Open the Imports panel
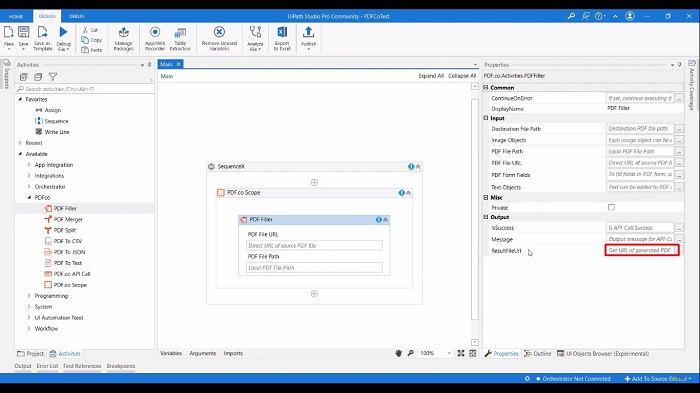 pyautogui.click(x=233, y=353)
